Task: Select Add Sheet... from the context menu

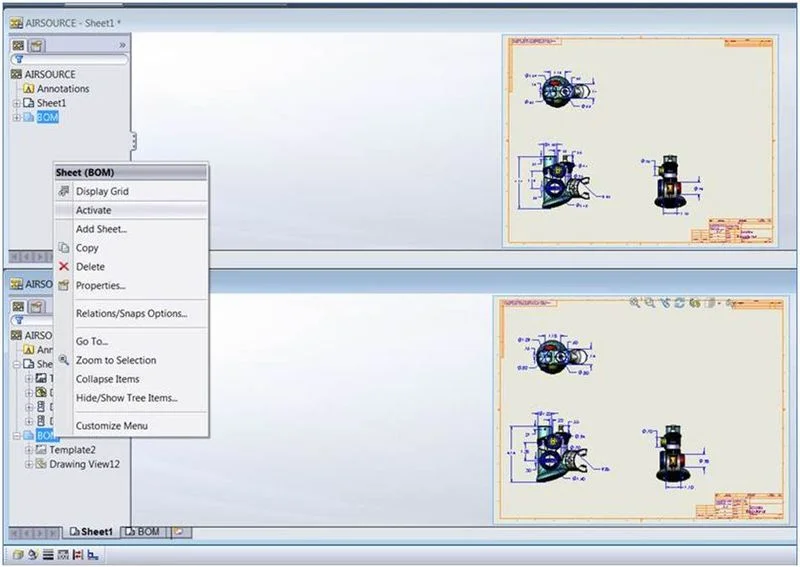Action: (131, 229)
